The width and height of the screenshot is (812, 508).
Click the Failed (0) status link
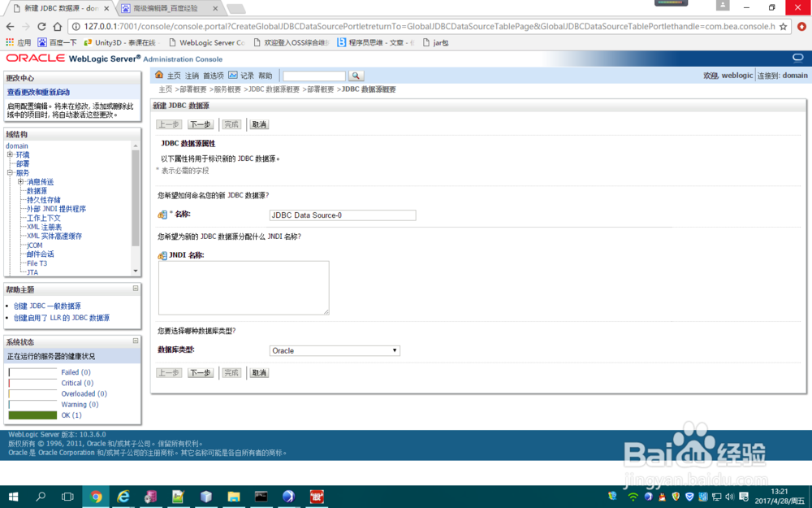pos(76,372)
